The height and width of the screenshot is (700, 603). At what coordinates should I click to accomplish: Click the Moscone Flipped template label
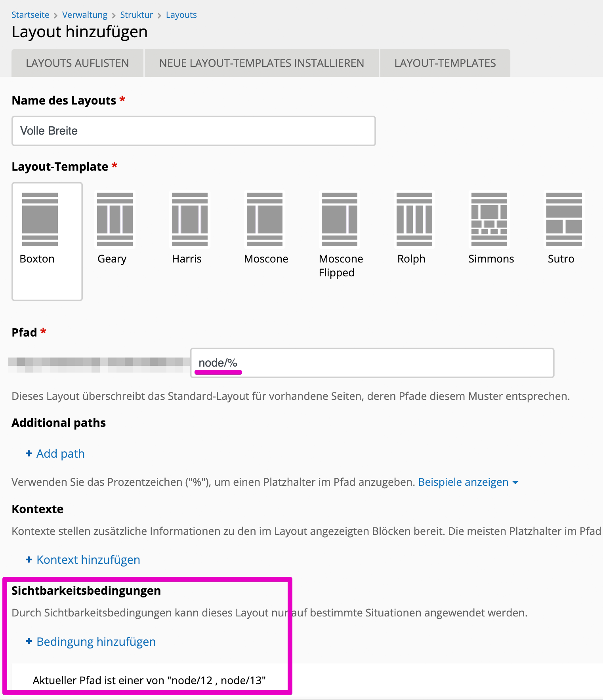click(341, 266)
